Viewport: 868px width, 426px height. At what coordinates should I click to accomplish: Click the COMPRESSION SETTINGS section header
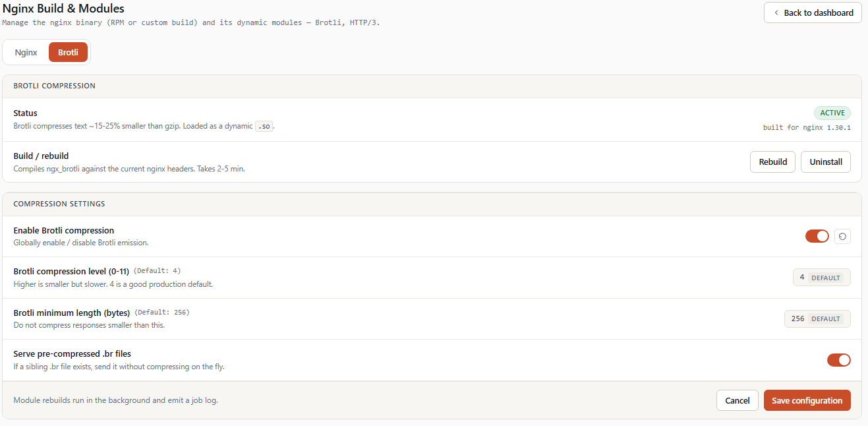tap(59, 204)
